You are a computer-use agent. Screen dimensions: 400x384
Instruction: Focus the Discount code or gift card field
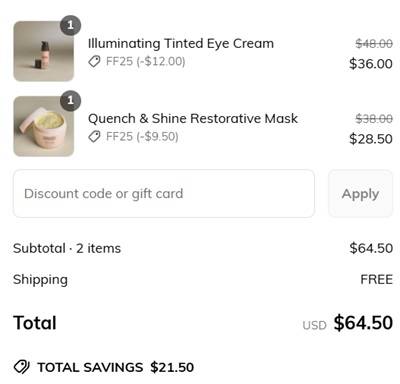point(164,194)
